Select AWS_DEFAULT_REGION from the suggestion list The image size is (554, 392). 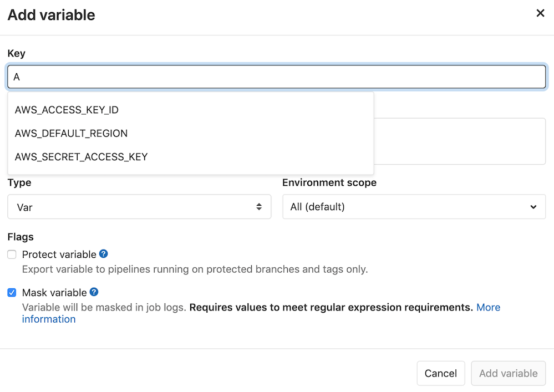71,133
